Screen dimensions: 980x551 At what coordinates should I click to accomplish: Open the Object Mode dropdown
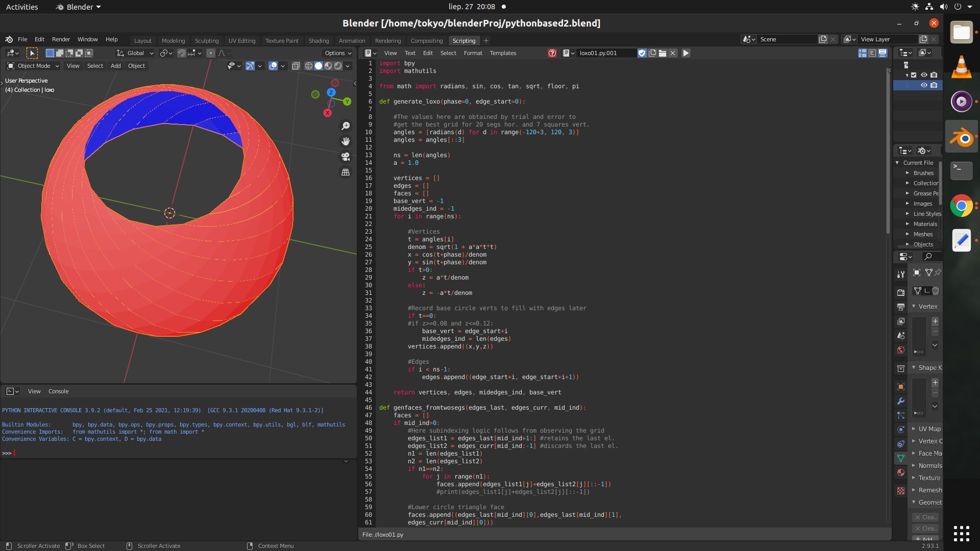click(33, 66)
